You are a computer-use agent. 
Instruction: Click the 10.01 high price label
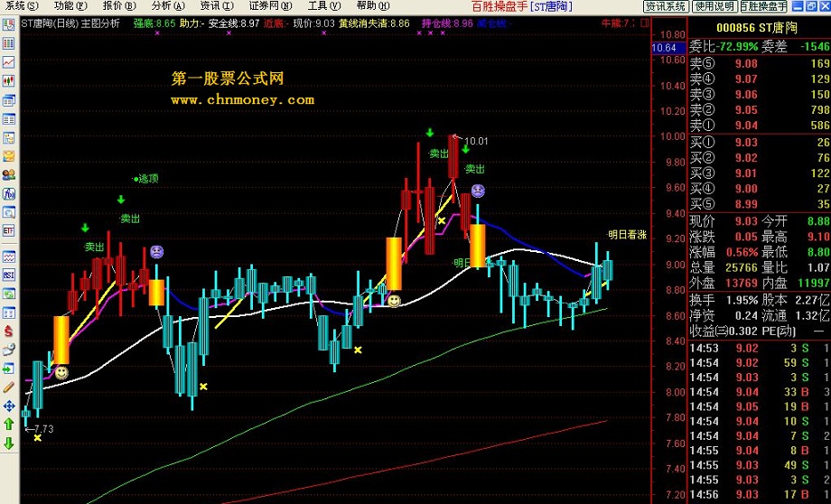(476, 141)
